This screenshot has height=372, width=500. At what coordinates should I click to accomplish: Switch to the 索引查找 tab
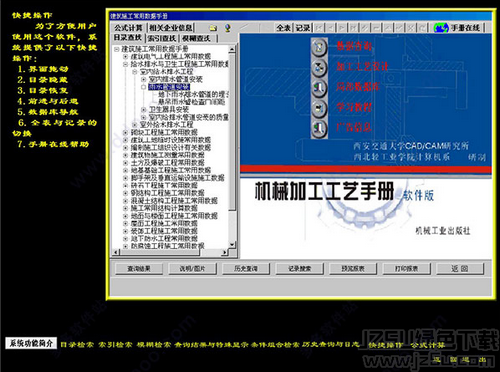point(162,38)
